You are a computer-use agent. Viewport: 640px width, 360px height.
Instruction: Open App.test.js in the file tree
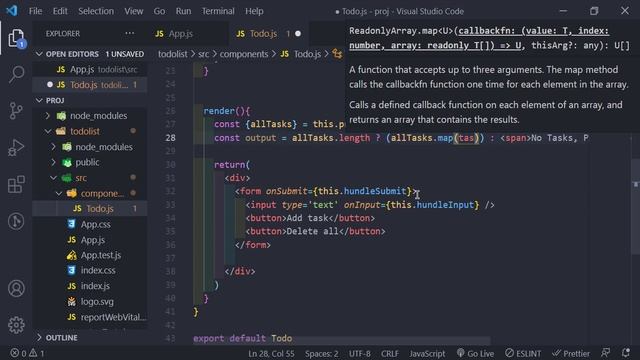tap(90, 255)
